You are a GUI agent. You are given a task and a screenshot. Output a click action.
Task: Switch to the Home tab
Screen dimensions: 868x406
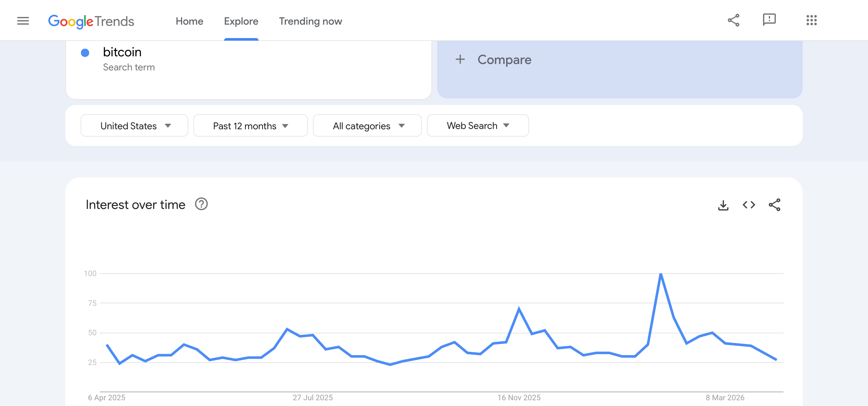tap(189, 21)
